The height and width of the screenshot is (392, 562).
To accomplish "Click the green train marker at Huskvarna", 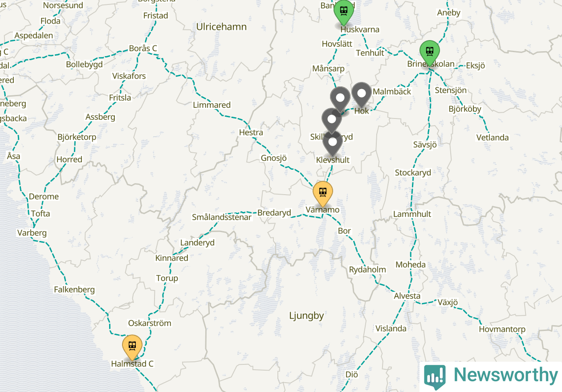I will pyautogui.click(x=344, y=12).
